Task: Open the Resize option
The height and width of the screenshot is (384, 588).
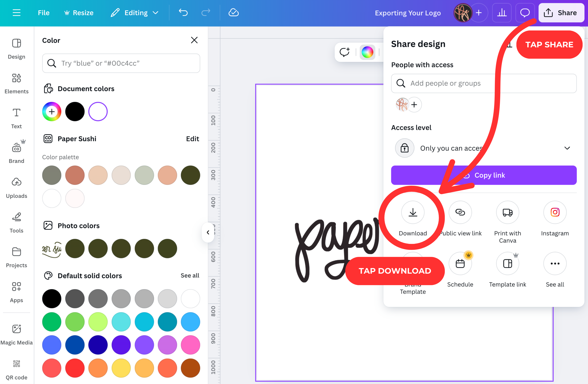Action: [x=79, y=13]
